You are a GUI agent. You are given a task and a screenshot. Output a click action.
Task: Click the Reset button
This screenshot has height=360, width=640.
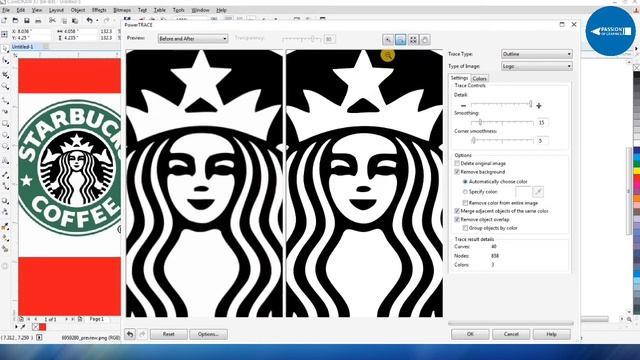(169, 334)
